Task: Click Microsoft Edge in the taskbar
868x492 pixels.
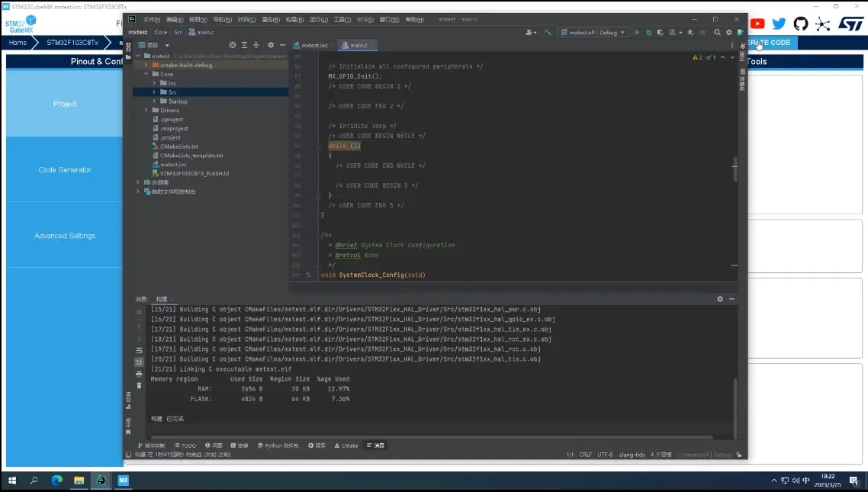Action: pos(56,481)
